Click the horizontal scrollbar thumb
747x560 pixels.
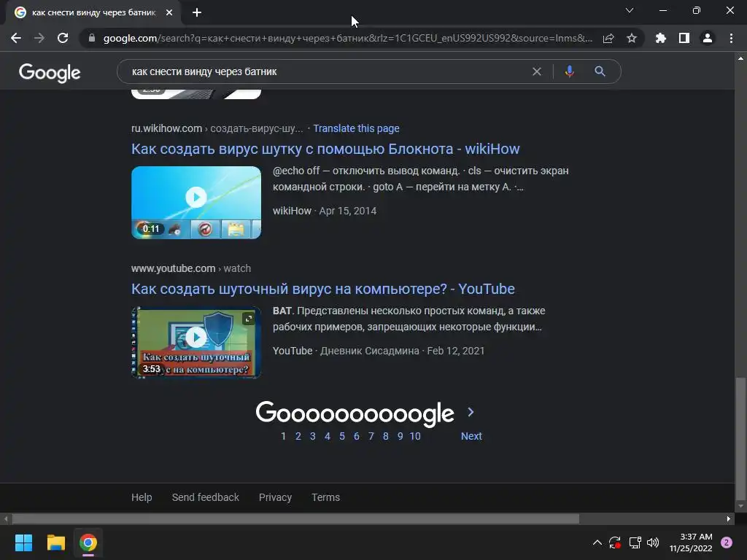pos(295,519)
